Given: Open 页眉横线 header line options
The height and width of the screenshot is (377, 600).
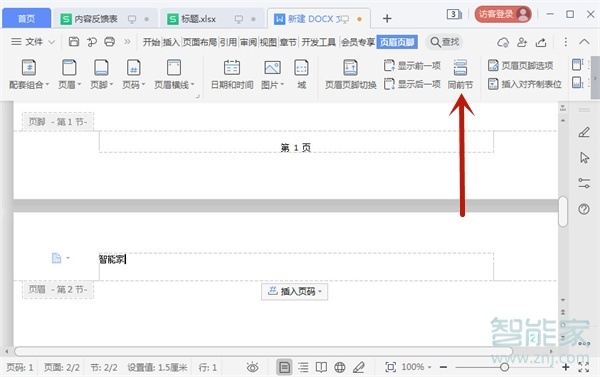Looking at the screenshot, I should (x=174, y=75).
